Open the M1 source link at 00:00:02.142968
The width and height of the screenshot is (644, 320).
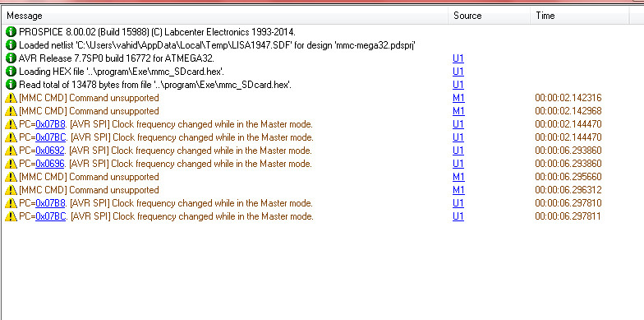(458, 111)
